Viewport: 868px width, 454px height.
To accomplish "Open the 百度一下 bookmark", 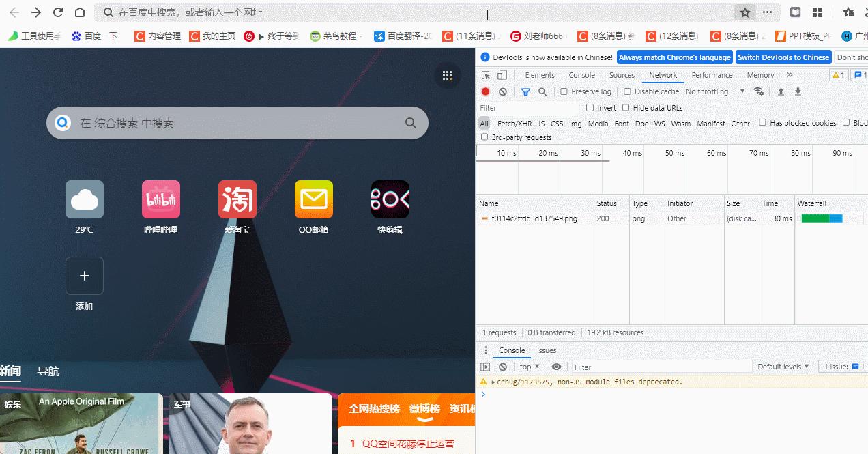I will (96, 36).
